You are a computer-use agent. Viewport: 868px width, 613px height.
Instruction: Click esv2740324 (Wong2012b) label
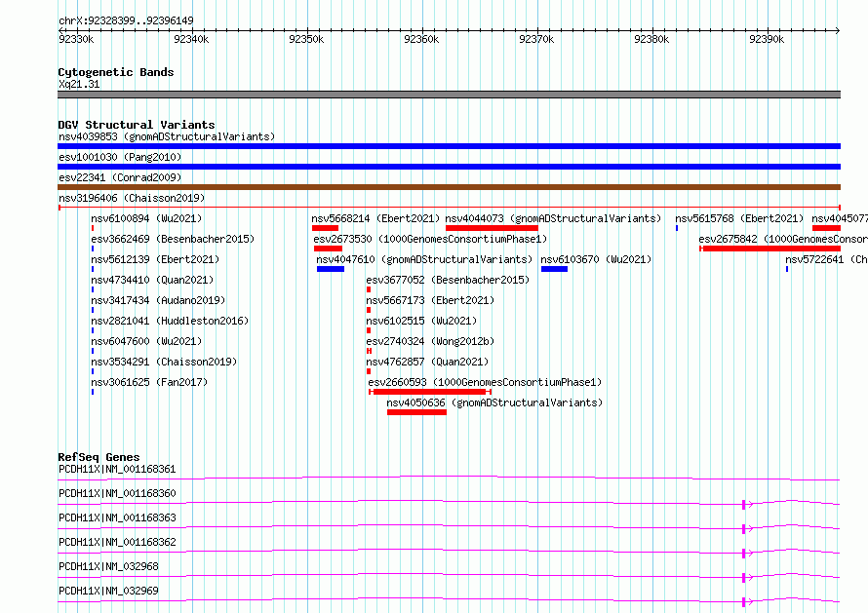(x=430, y=341)
